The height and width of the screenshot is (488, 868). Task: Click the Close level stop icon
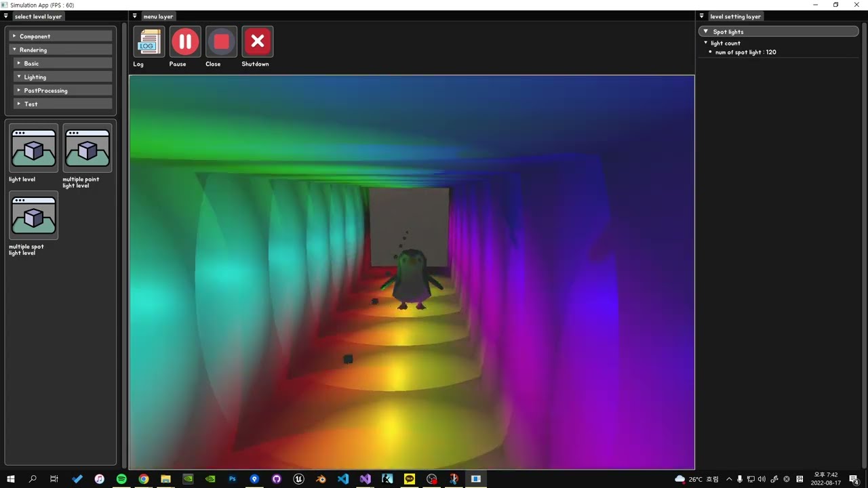pos(221,42)
